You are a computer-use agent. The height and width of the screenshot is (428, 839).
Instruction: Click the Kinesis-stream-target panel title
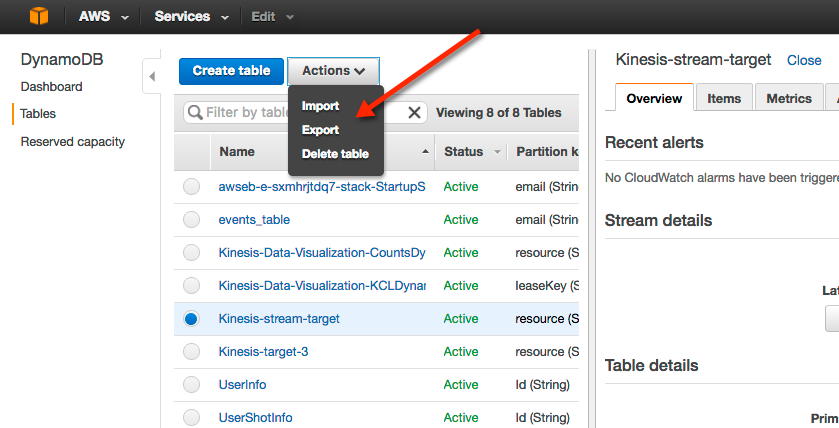pos(693,59)
